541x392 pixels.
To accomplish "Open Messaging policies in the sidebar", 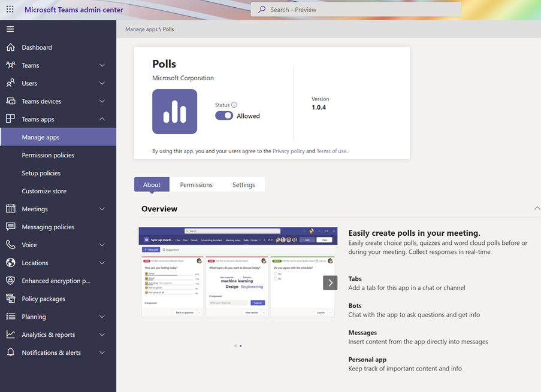I will [58, 227].
